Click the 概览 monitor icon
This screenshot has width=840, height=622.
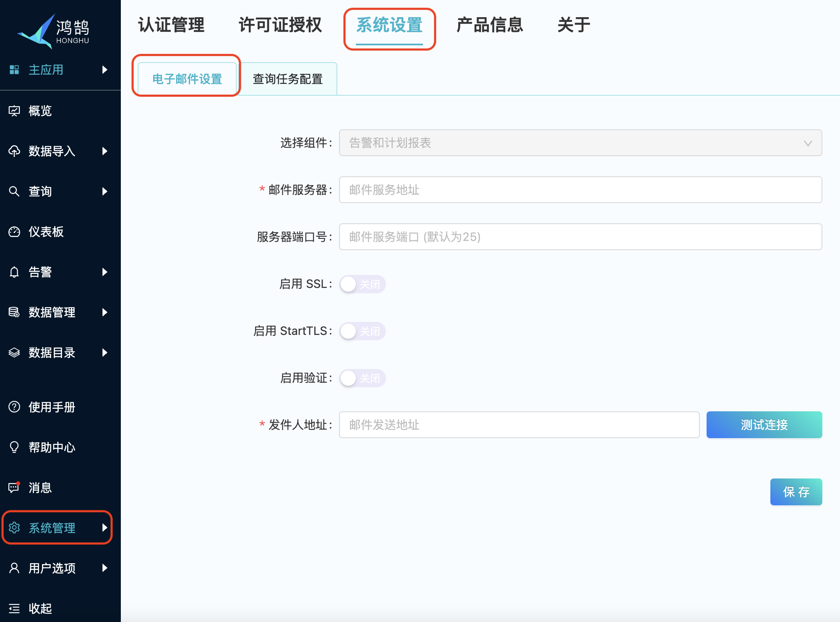pyautogui.click(x=14, y=111)
